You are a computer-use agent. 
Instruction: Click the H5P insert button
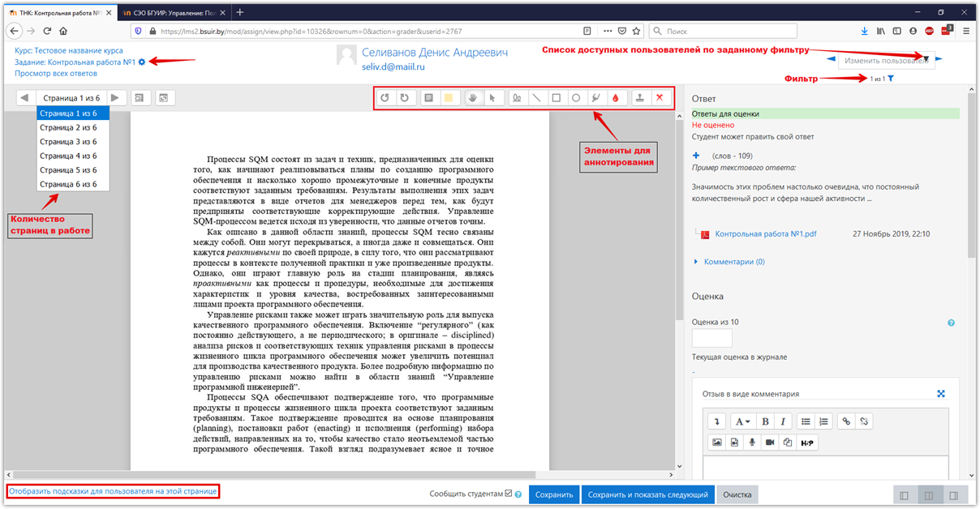pos(807,443)
